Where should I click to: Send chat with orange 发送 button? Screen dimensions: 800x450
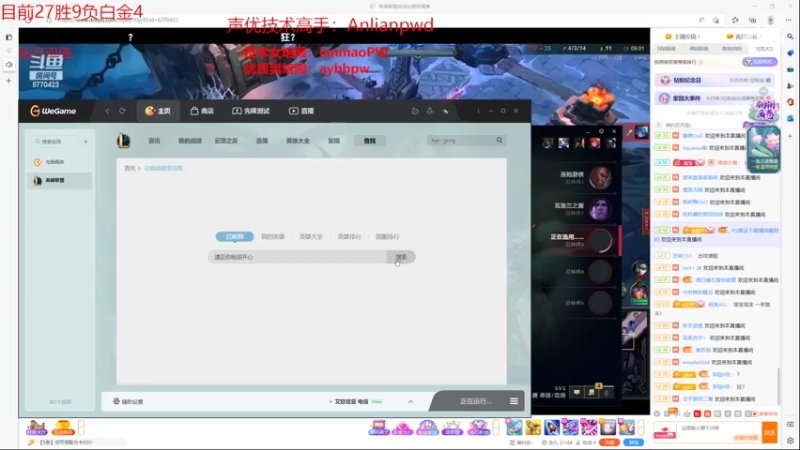point(769,432)
